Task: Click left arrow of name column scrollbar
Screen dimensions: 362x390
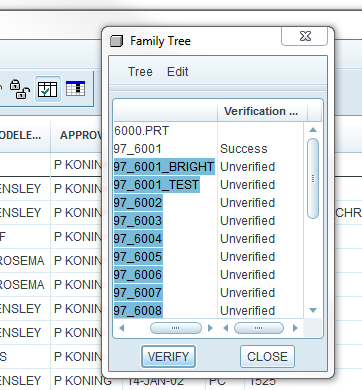Action: click(122, 328)
